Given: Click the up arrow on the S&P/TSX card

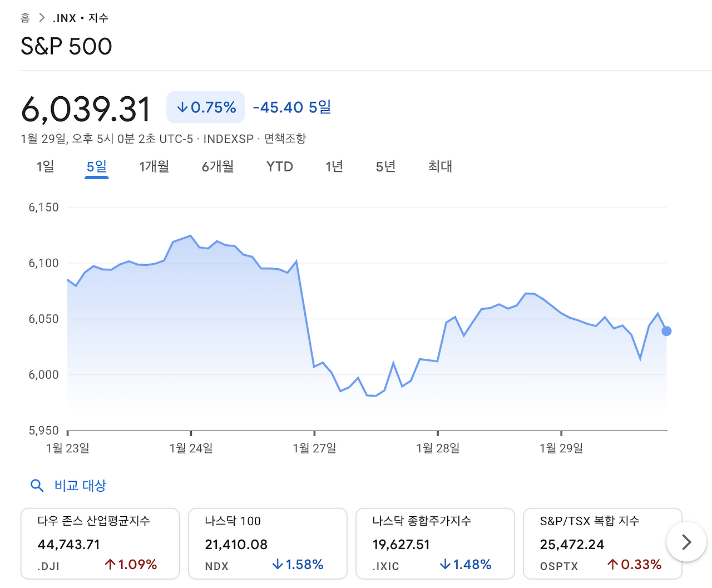Looking at the screenshot, I should coord(613,565).
